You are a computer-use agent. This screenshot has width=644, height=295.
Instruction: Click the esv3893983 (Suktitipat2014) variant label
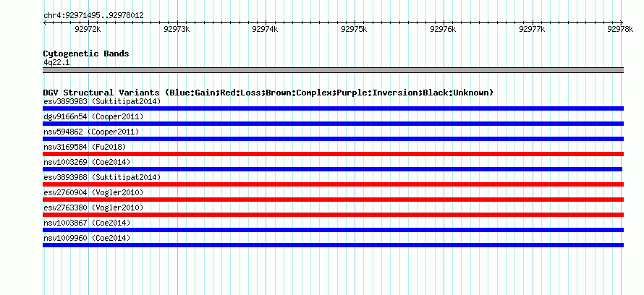point(102,101)
